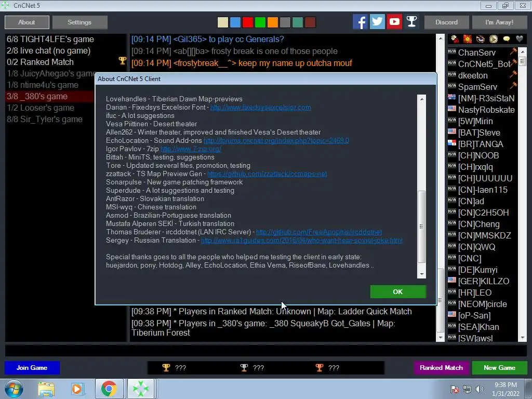Image resolution: width=532 pixels, height=399 pixels.
Task: Open the ra1guides.com Russian translation link
Action: pyautogui.click(x=302, y=240)
